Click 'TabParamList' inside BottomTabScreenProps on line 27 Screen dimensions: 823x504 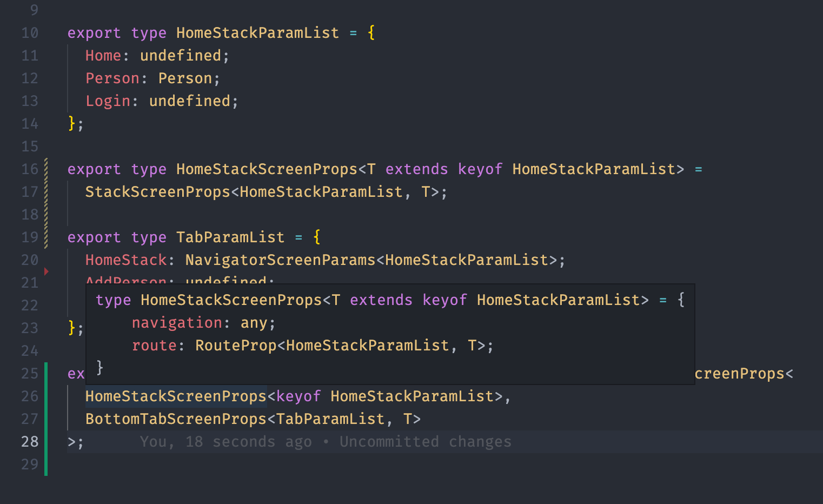tap(330, 419)
